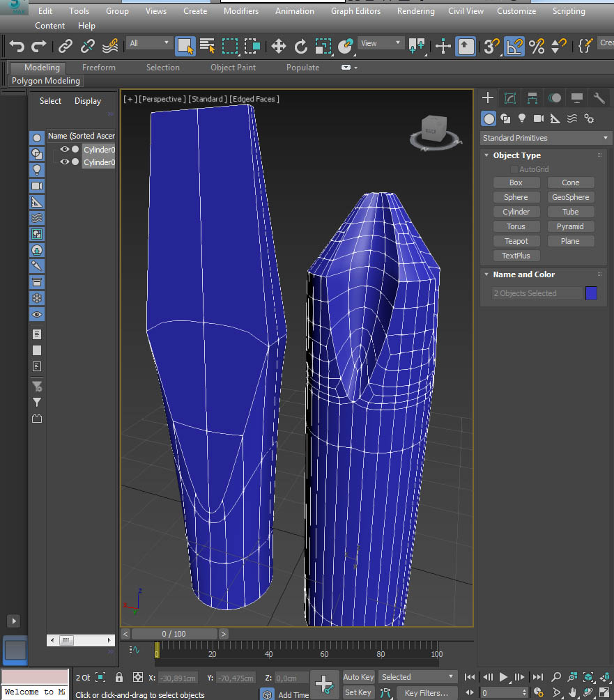Screen dimensions: 614x700
Task: Open the Modifiers menu
Action: click(241, 11)
